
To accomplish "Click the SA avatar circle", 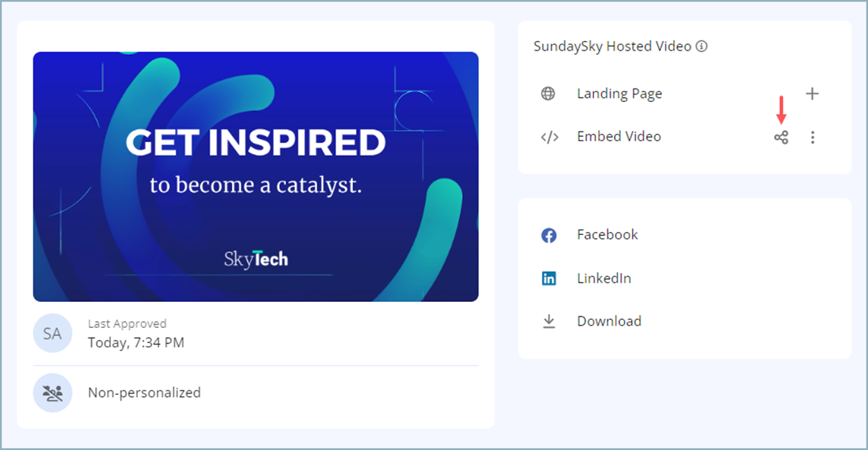I will click(52, 333).
